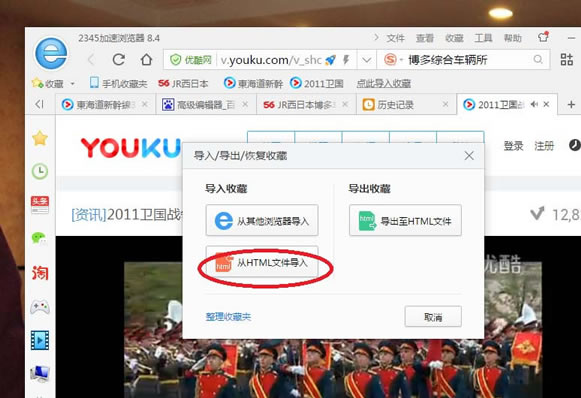Click the refresh page icon
The width and height of the screenshot is (581, 398).
tap(119, 59)
